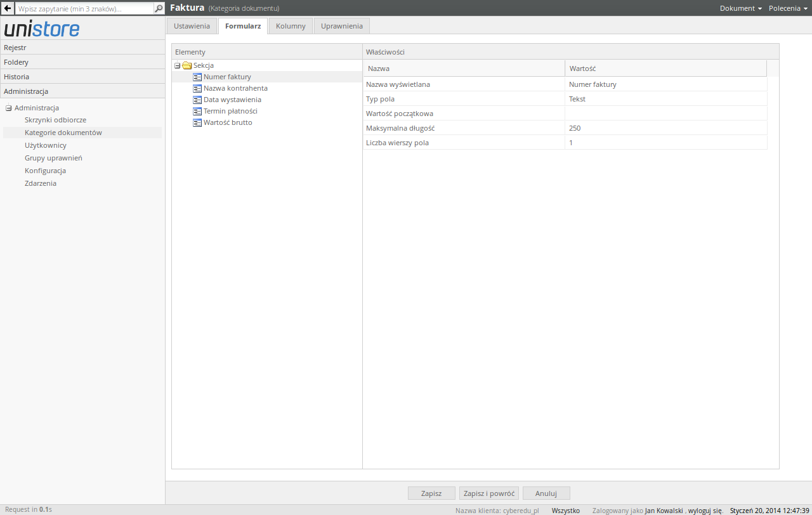Open Zdarzenia in sidebar
This screenshot has height=515, width=812.
pos(41,183)
